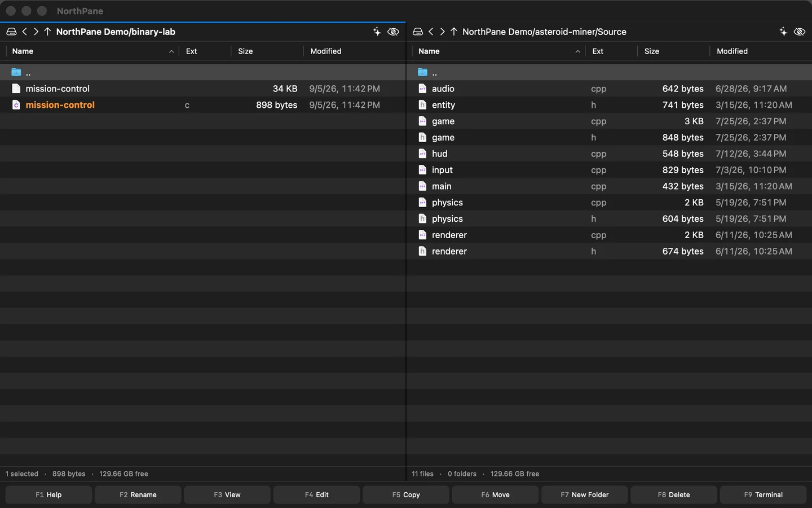
Task: Go up to parent folder in right pane
Action: click(454, 32)
